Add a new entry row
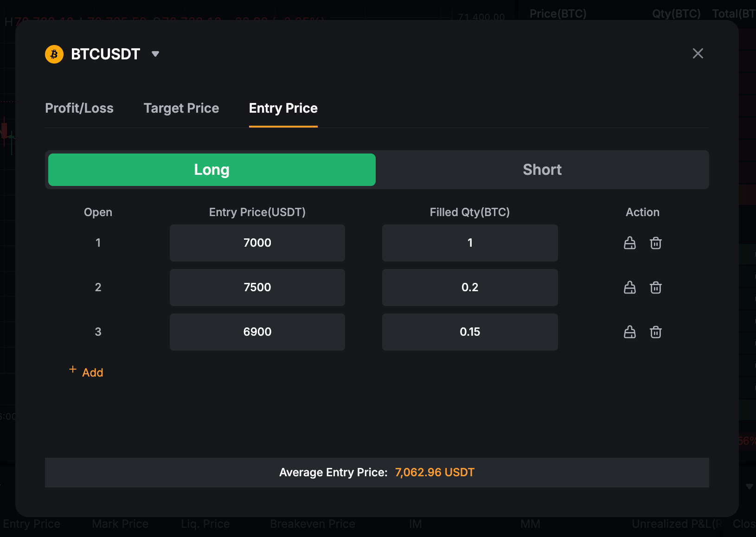Screen dimensions: 756x537 (x=92, y=372)
